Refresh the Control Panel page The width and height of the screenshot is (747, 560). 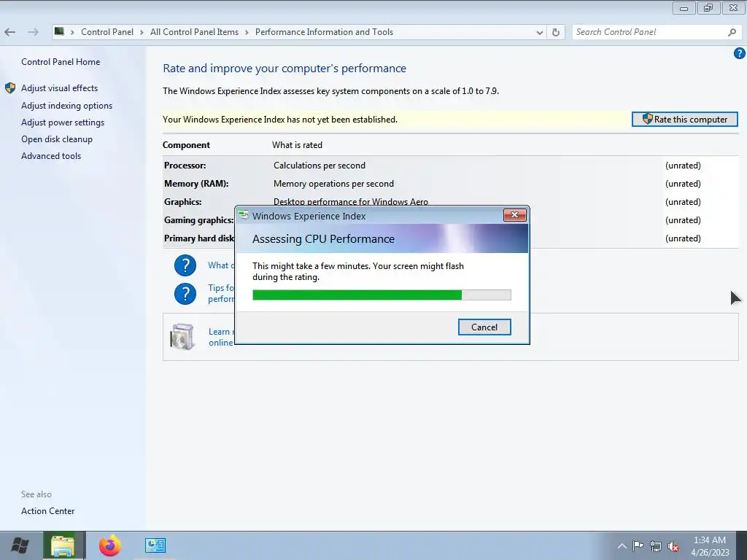[x=555, y=32]
